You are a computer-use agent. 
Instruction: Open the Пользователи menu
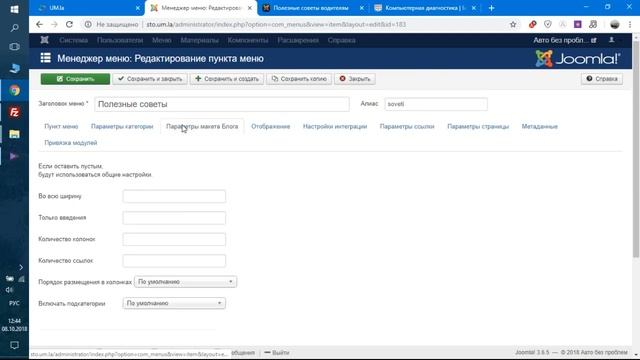[120, 40]
